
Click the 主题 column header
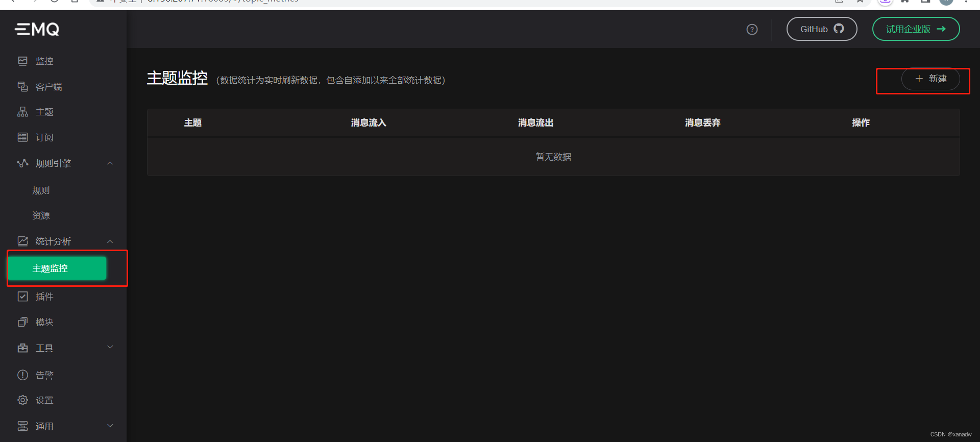click(193, 123)
